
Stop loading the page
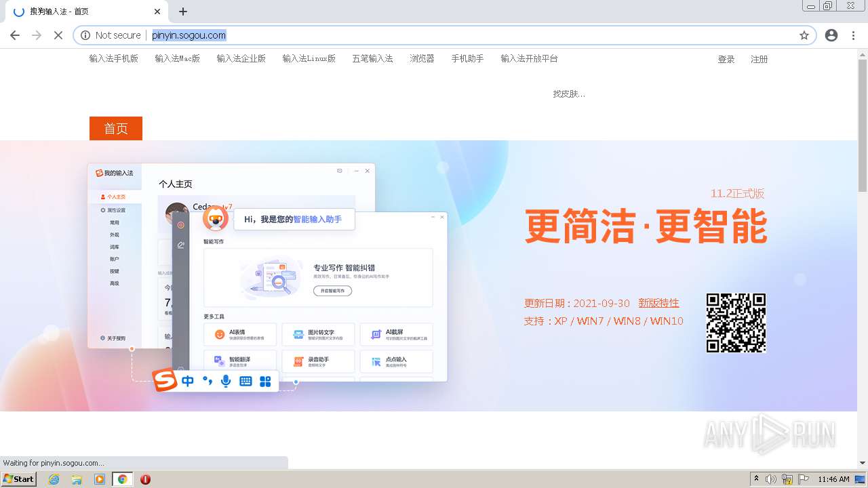[x=58, y=35]
